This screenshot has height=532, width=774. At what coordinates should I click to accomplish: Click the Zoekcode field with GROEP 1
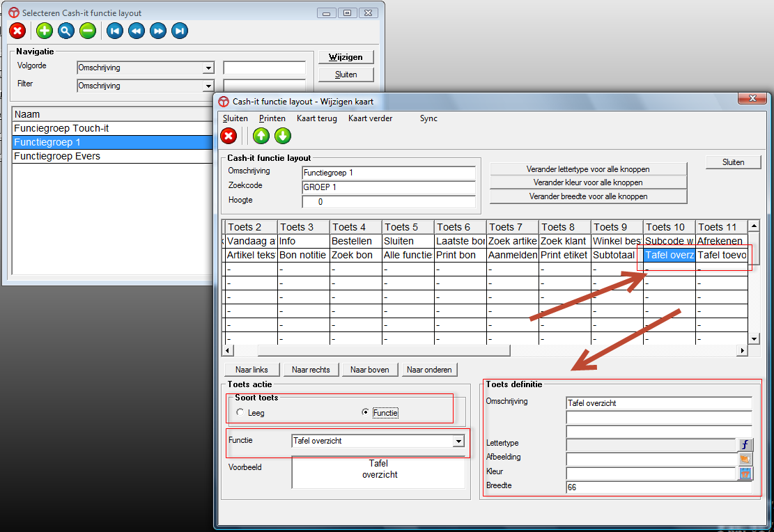click(x=389, y=187)
